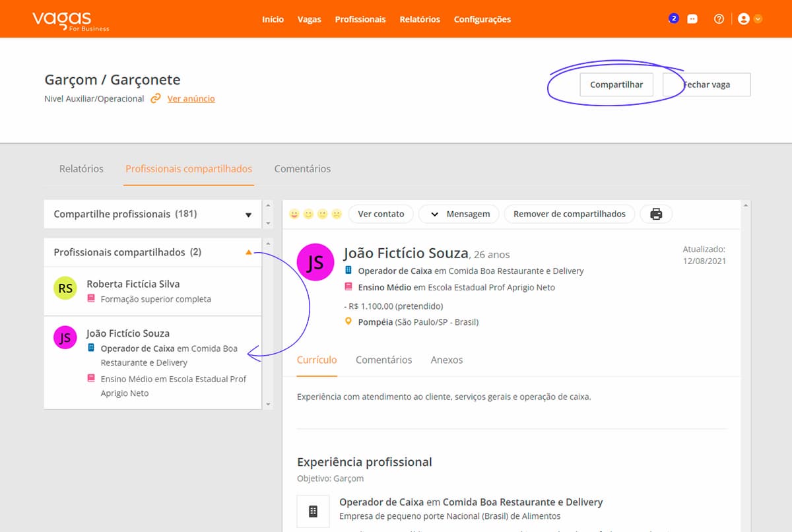Image resolution: width=792 pixels, height=532 pixels.
Task: Click Remover de compartilhados button
Action: coord(569,214)
